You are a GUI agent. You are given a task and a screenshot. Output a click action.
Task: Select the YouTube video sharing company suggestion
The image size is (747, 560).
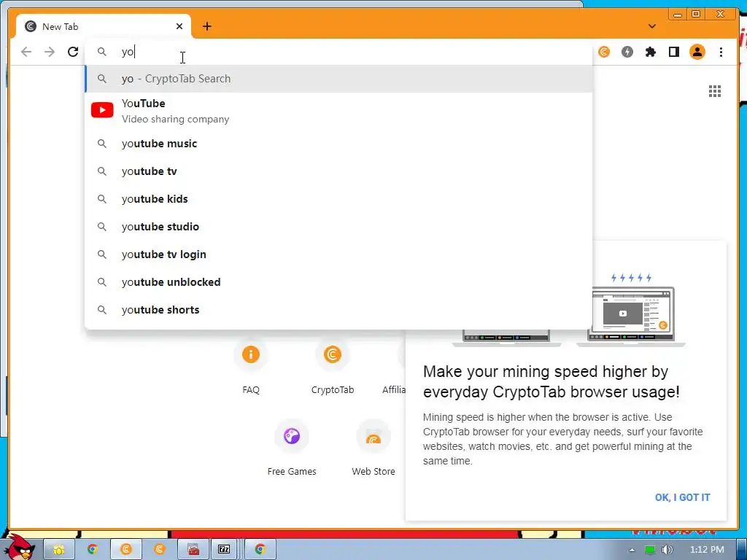click(x=338, y=111)
